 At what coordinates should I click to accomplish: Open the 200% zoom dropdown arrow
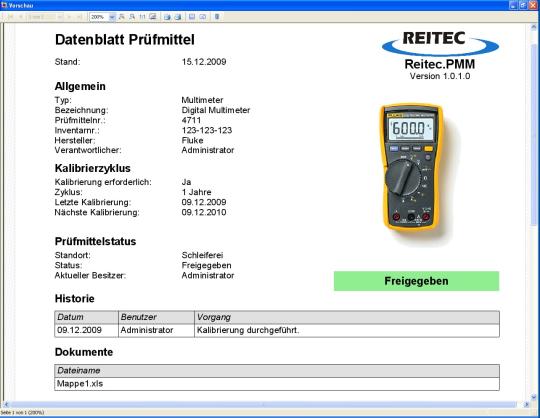[x=112, y=17]
